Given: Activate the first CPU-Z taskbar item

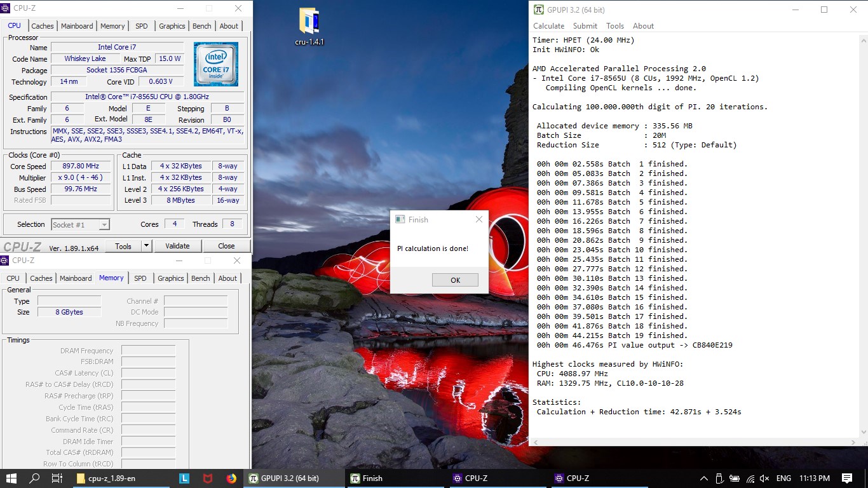Looking at the screenshot, I should [x=499, y=478].
